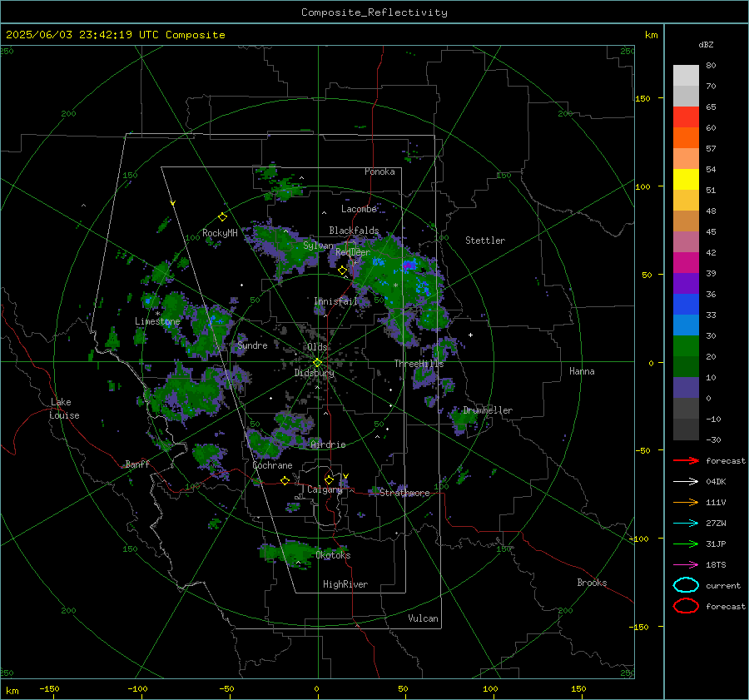Click the -50 tick on right axis
749x700 pixels.
coord(642,450)
